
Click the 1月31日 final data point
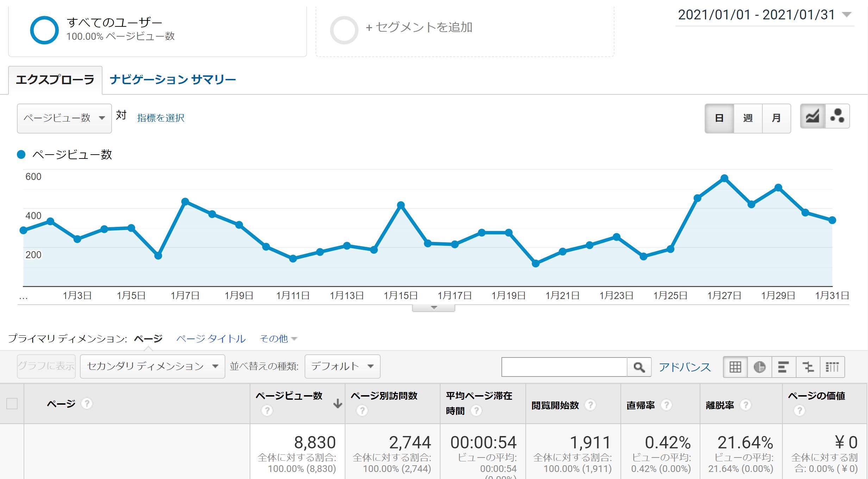[x=832, y=220]
